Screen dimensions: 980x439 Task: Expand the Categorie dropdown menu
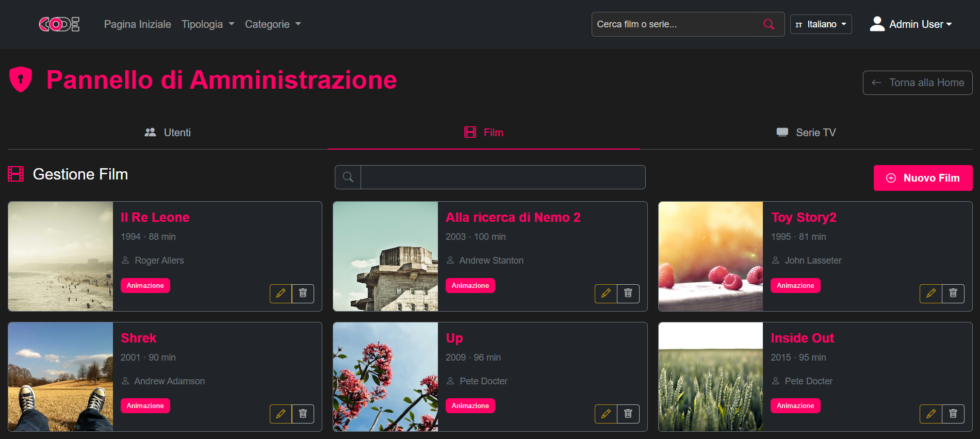273,24
